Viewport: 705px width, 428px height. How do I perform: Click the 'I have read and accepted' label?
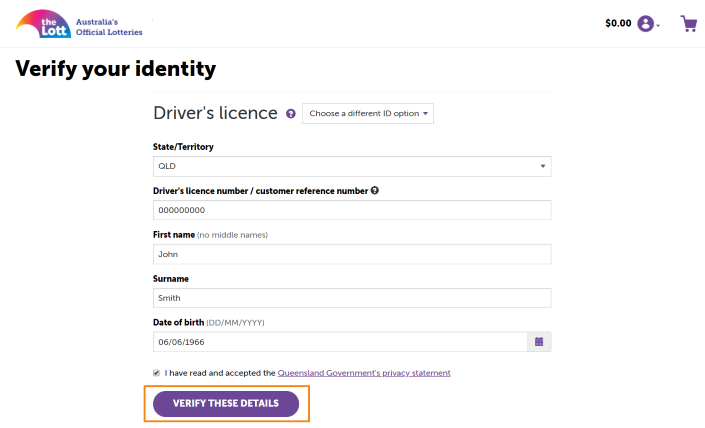pos(220,373)
